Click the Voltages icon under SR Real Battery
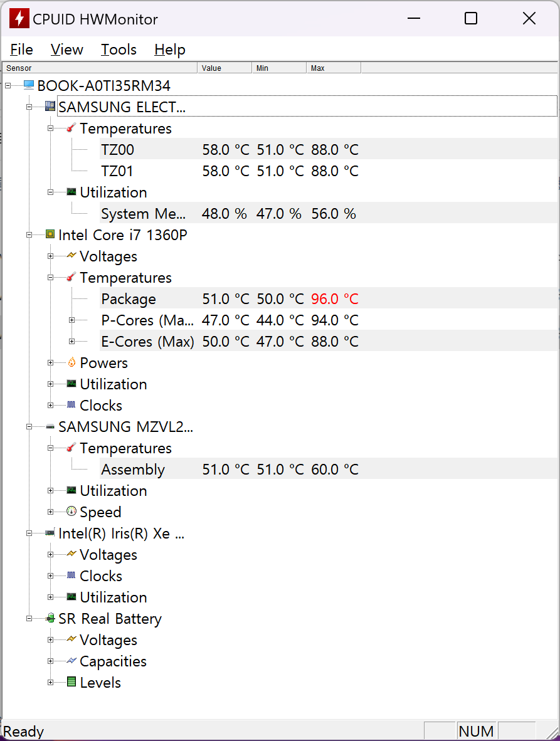 [x=71, y=639]
